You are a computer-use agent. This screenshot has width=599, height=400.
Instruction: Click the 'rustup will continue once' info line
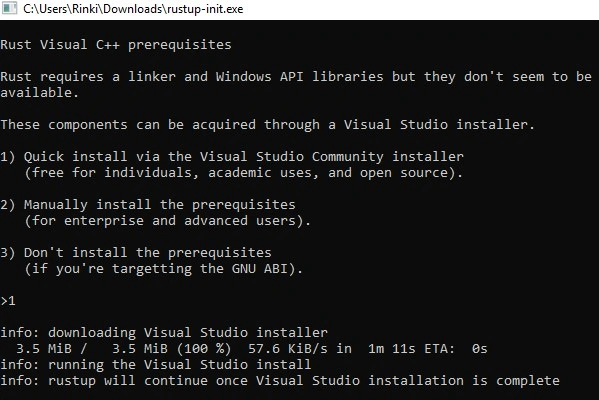pyautogui.click(x=280, y=381)
